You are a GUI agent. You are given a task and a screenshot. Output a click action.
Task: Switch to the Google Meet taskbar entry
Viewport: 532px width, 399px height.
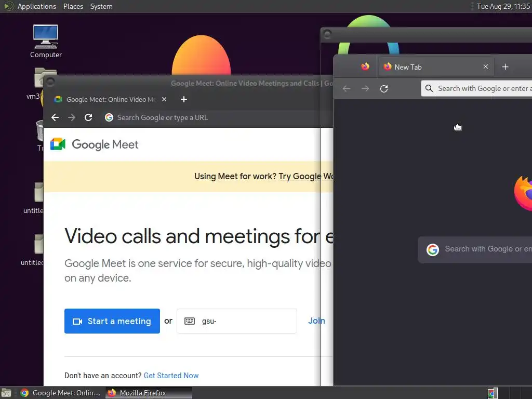click(60, 393)
